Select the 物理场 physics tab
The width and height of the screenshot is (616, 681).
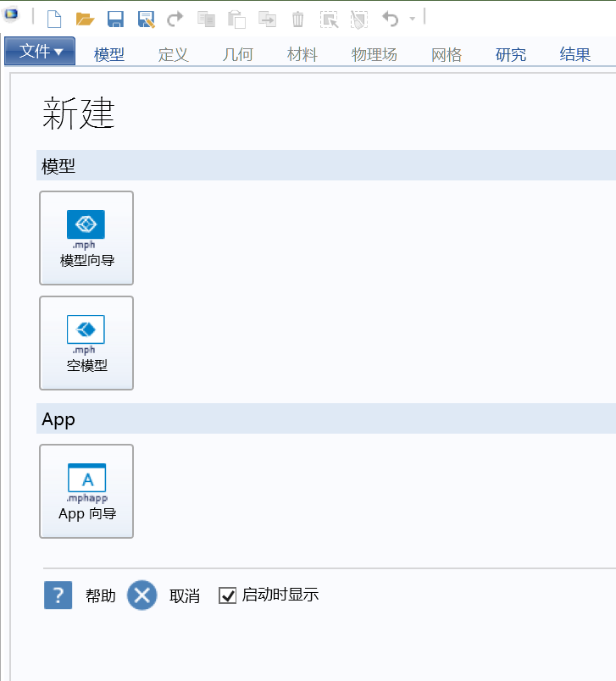[374, 55]
